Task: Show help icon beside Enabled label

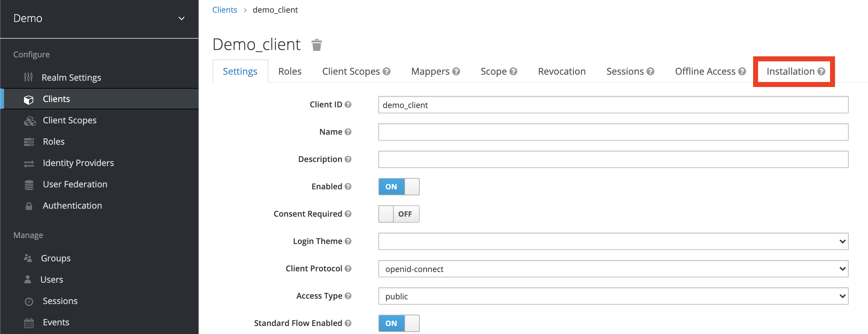Action: click(x=348, y=187)
